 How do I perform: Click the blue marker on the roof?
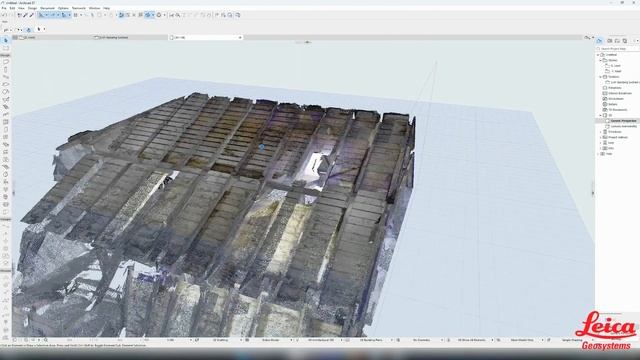coord(262,147)
